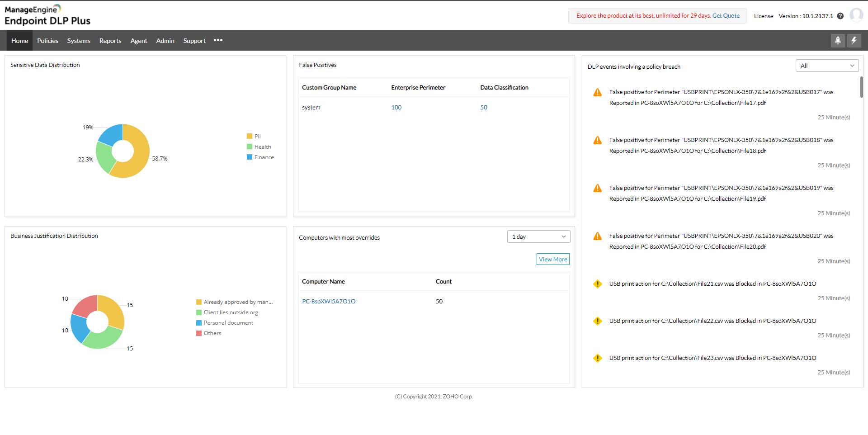Image resolution: width=868 pixels, height=435 pixels.
Task: Click the warning triangle beside USB020 false positive
Action: click(598, 236)
